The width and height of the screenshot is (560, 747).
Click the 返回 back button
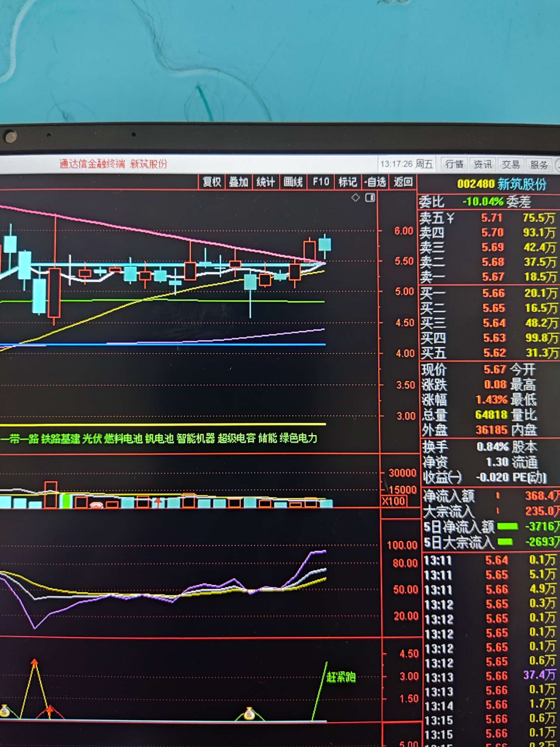(x=403, y=182)
